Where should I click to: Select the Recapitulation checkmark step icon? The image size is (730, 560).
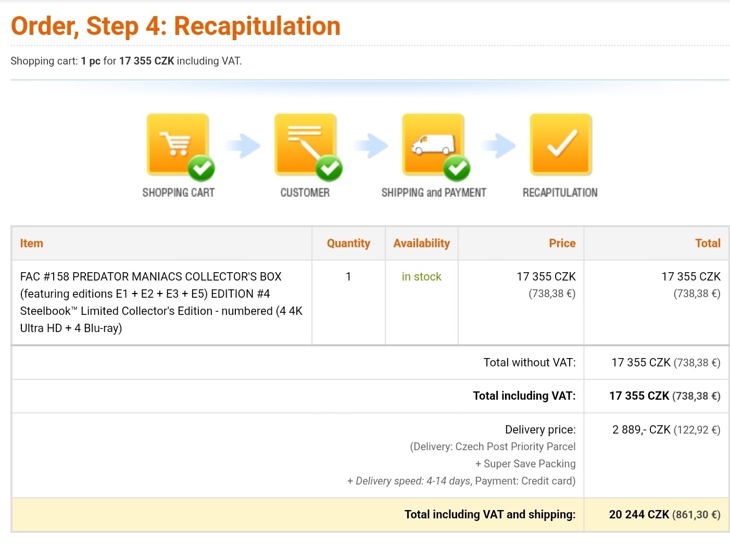[x=561, y=145]
